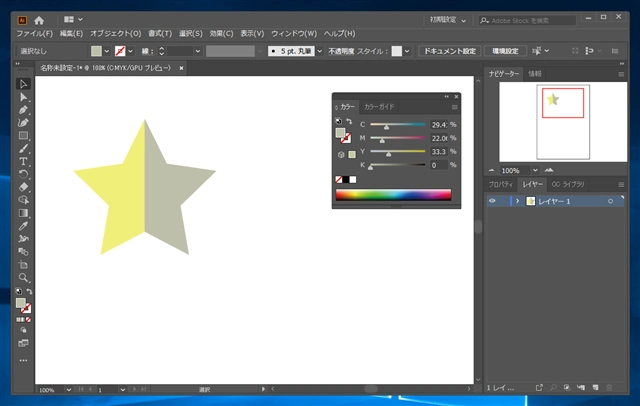
Task: Swap fill and stroke in Color panel
Action: coord(349,121)
